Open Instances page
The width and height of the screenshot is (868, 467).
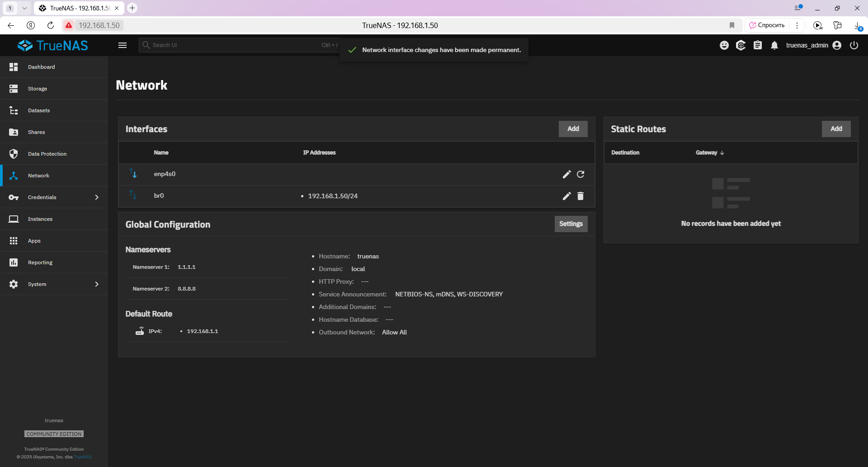[x=54, y=219]
